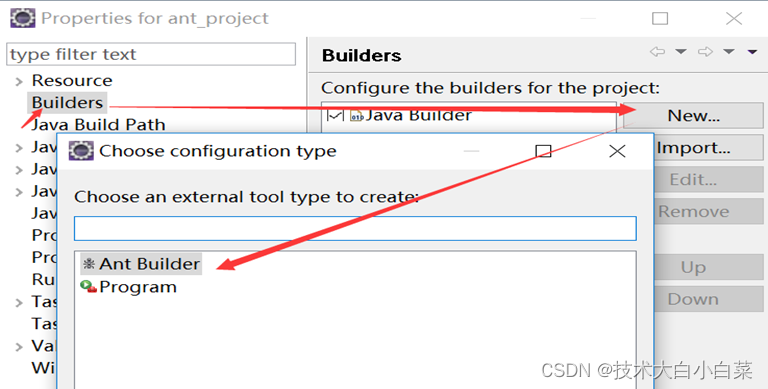Click the forward navigation arrow in Builders header

705,51
